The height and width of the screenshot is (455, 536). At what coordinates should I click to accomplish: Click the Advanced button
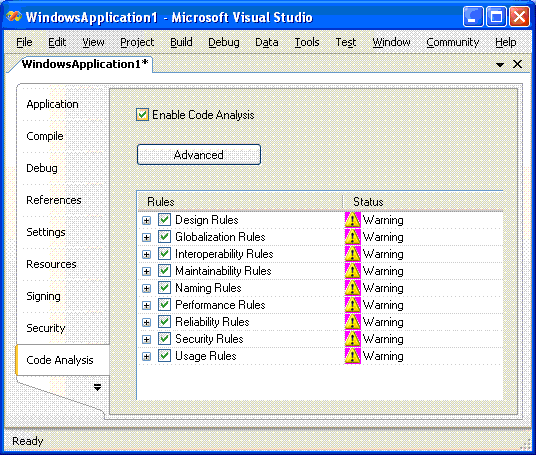(199, 155)
